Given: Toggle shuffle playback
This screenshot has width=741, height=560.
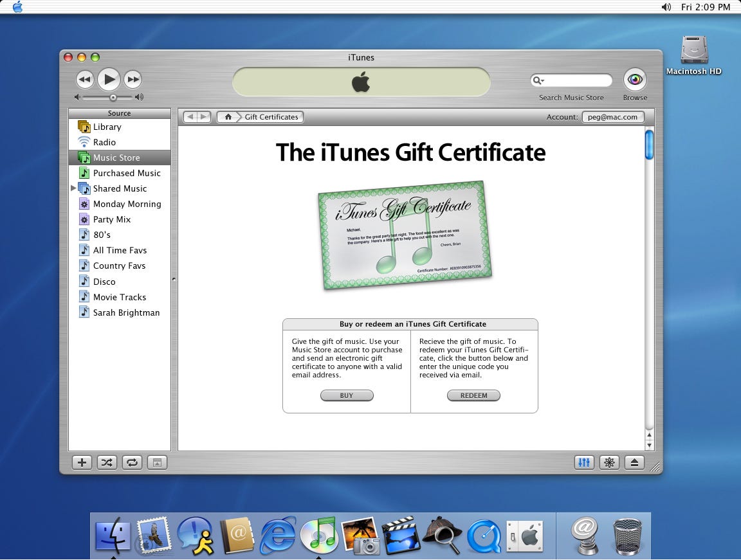Looking at the screenshot, I should pyautogui.click(x=107, y=462).
